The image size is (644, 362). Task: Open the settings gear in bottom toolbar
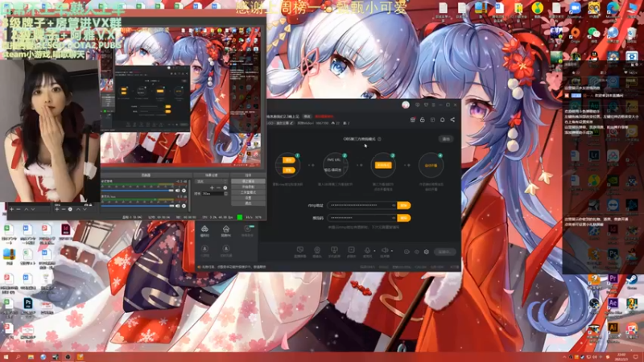[427, 252]
